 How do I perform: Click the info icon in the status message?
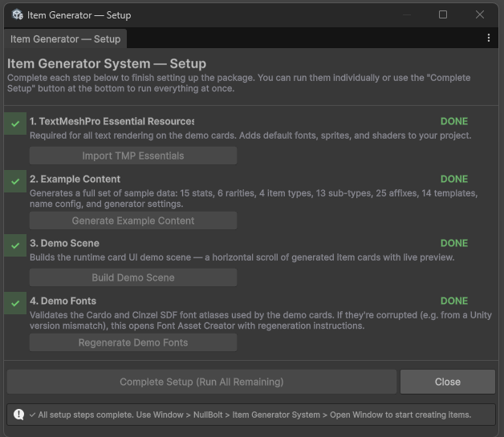pos(18,415)
